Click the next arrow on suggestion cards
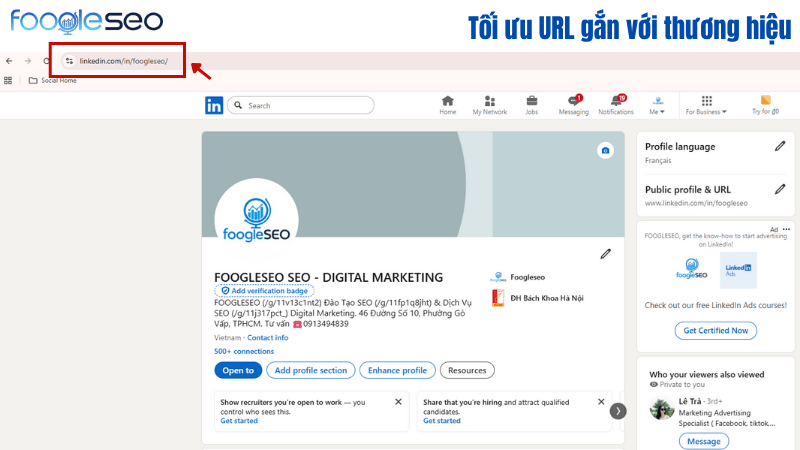 point(618,411)
